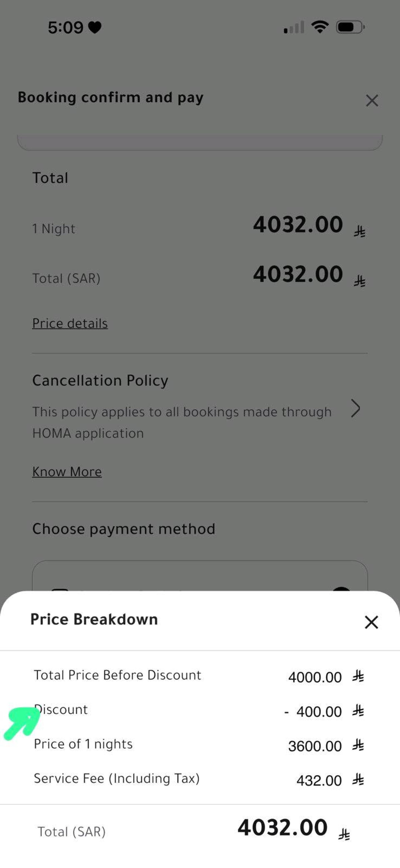Tap the riyal icon next to 3600.00

pos(358,745)
